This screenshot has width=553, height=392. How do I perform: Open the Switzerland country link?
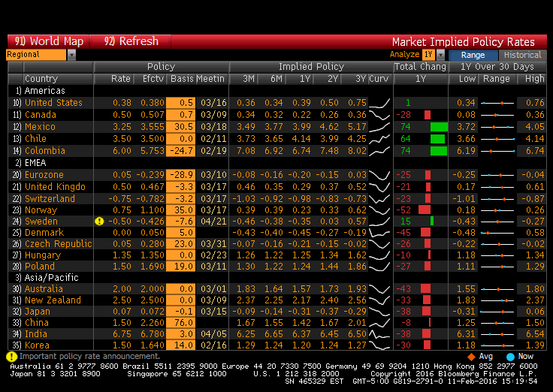click(x=50, y=199)
